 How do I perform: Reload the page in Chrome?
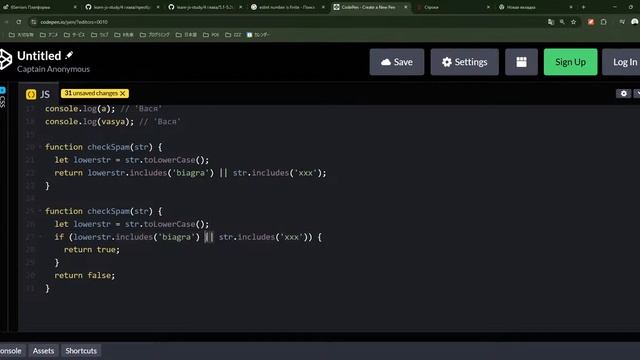(x=19, y=22)
